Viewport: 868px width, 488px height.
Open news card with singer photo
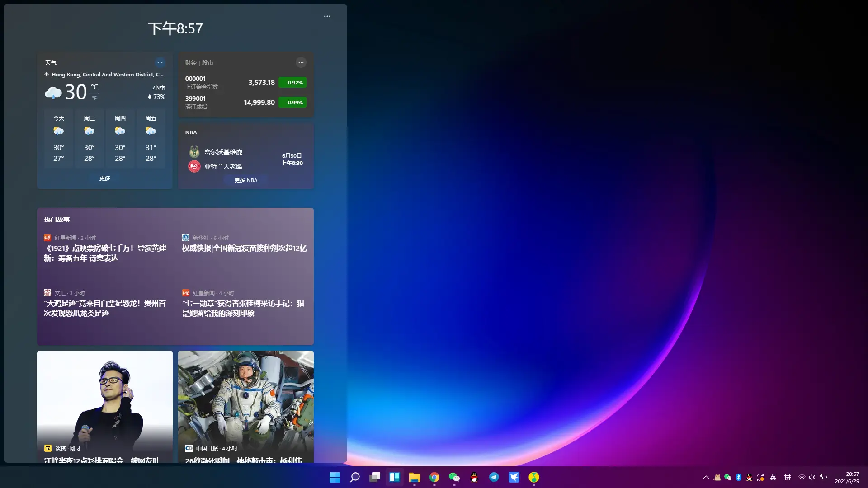(x=105, y=407)
